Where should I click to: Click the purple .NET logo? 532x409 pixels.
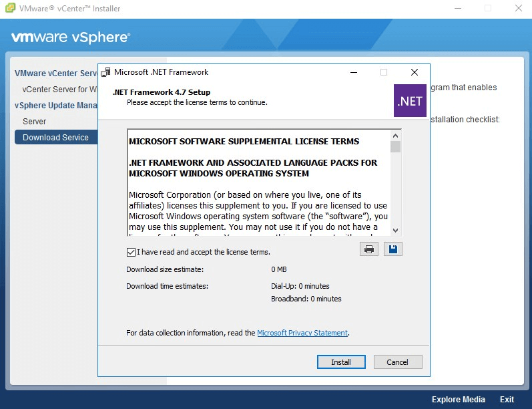[410, 100]
